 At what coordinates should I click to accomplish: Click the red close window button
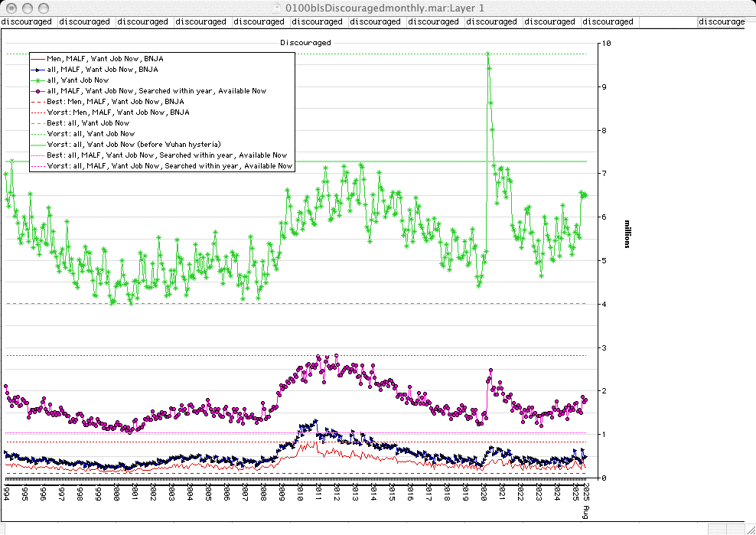[10, 8]
